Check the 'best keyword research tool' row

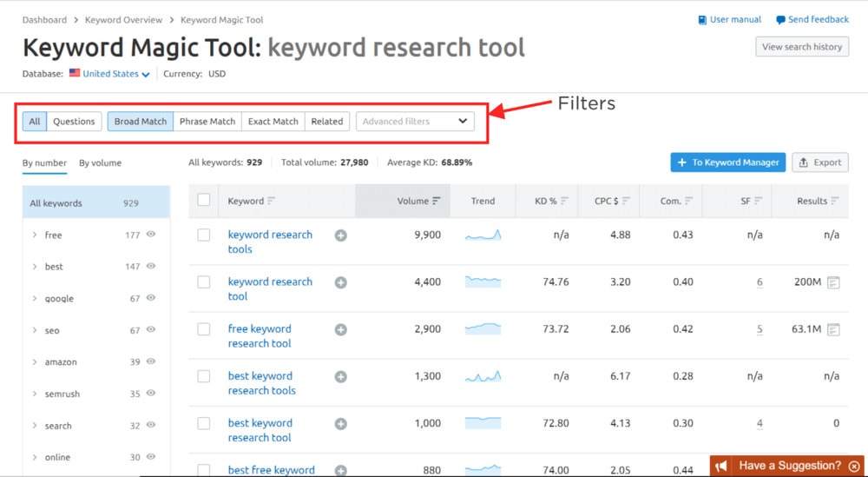pos(204,423)
